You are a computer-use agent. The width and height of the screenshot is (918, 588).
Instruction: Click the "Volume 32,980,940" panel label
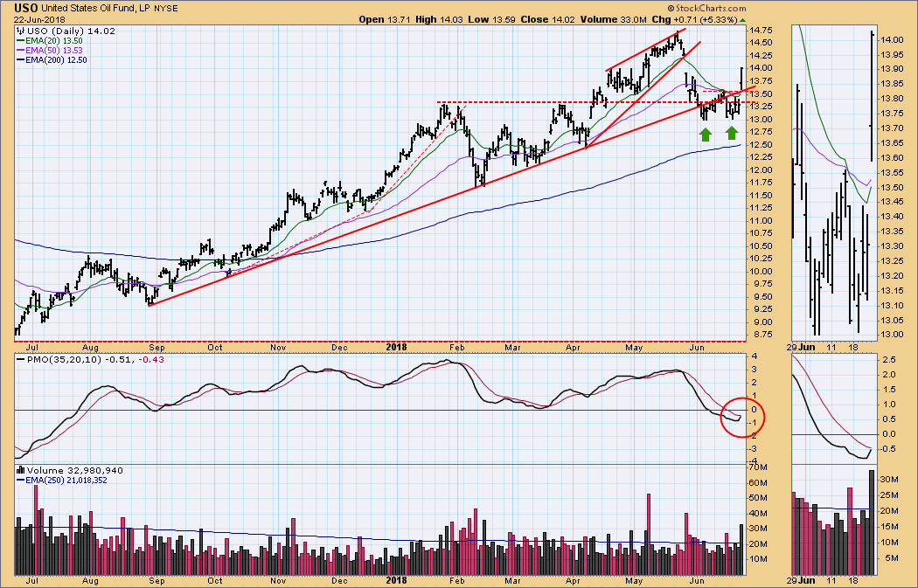[75, 470]
